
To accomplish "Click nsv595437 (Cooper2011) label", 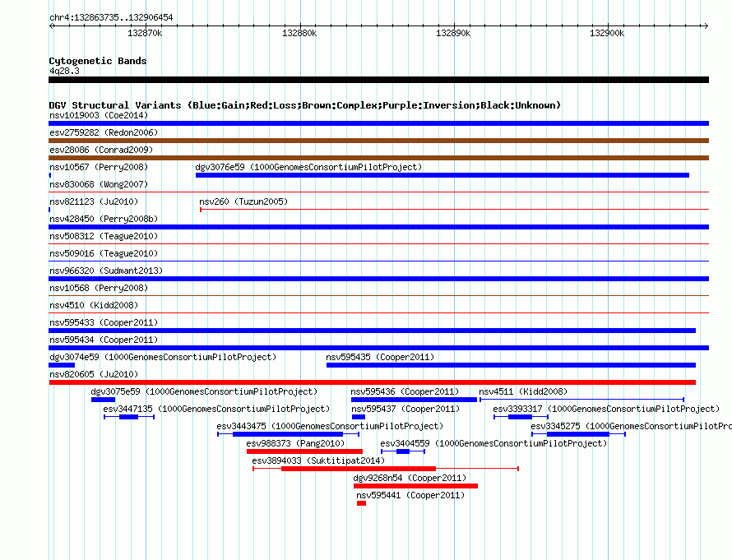I will pyautogui.click(x=405, y=409).
